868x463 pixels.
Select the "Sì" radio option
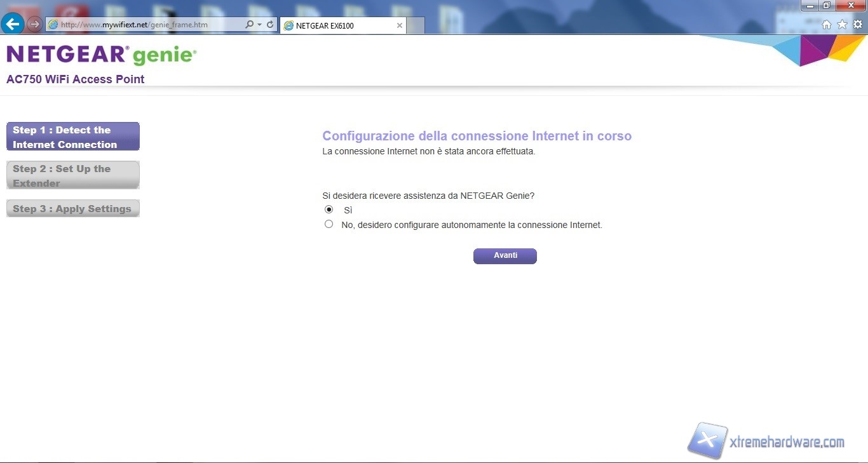(329, 210)
